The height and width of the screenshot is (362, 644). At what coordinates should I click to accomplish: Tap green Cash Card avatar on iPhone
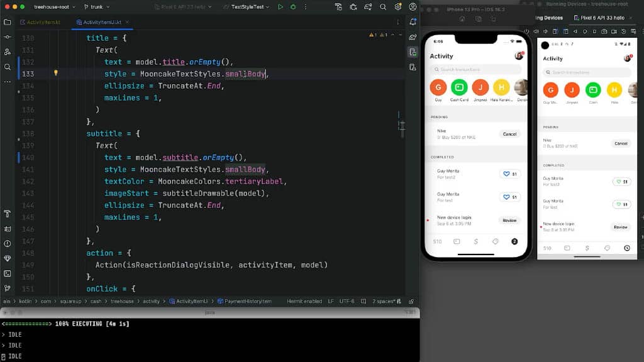(x=459, y=87)
